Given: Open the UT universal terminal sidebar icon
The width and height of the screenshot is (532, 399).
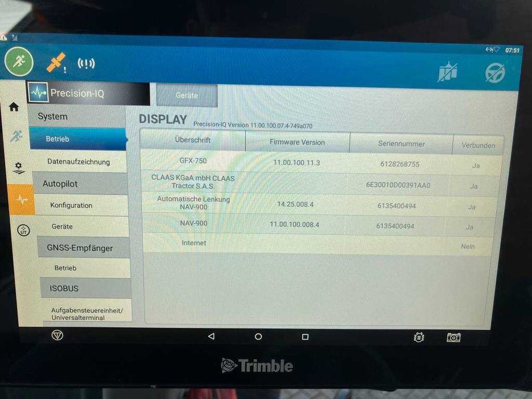Looking at the screenshot, I should [23, 230].
